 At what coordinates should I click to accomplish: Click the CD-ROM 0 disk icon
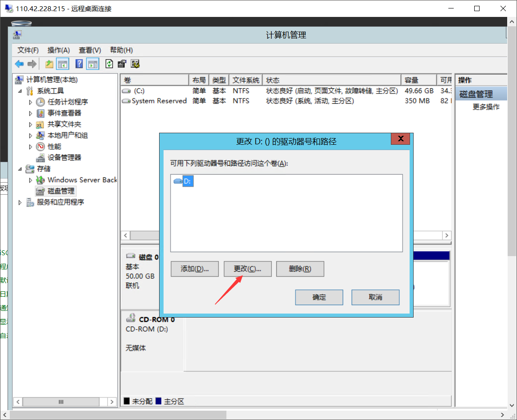(131, 318)
